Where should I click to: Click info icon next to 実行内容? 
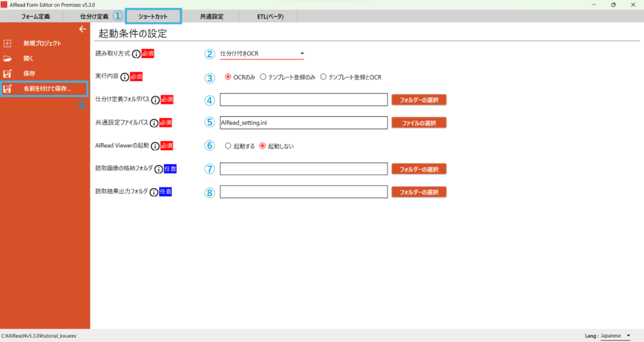(x=125, y=77)
